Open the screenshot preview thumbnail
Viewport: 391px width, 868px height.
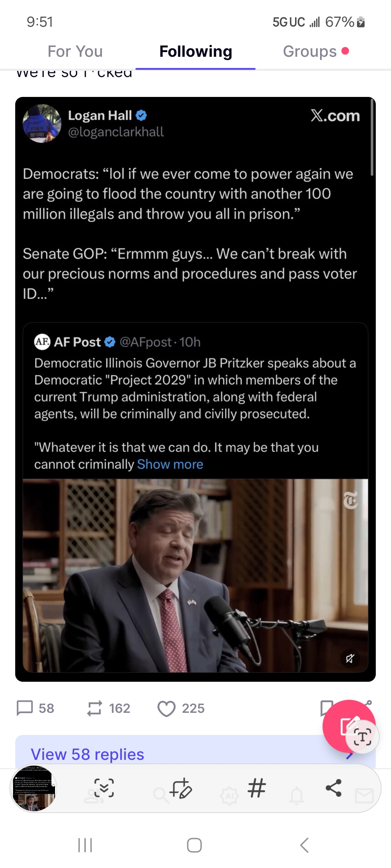(x=34, y=788)
